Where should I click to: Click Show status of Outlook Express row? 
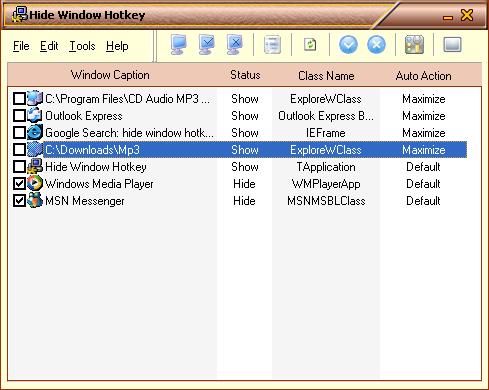245,116
